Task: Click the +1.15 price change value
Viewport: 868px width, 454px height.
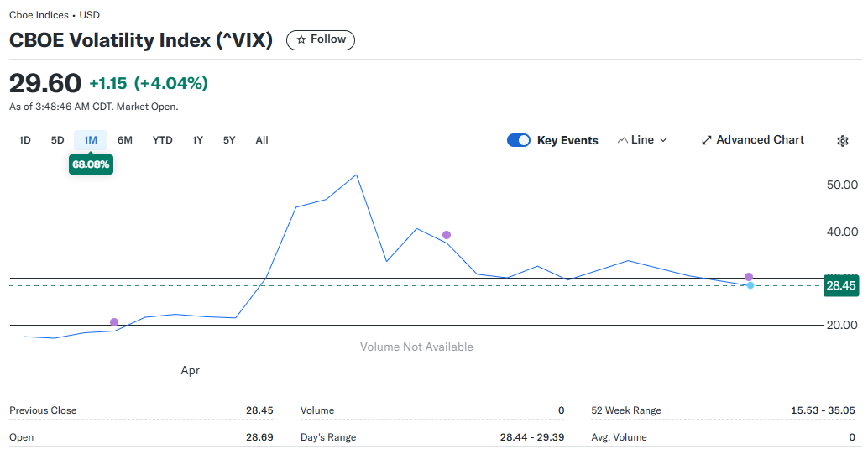Action: 108,84
